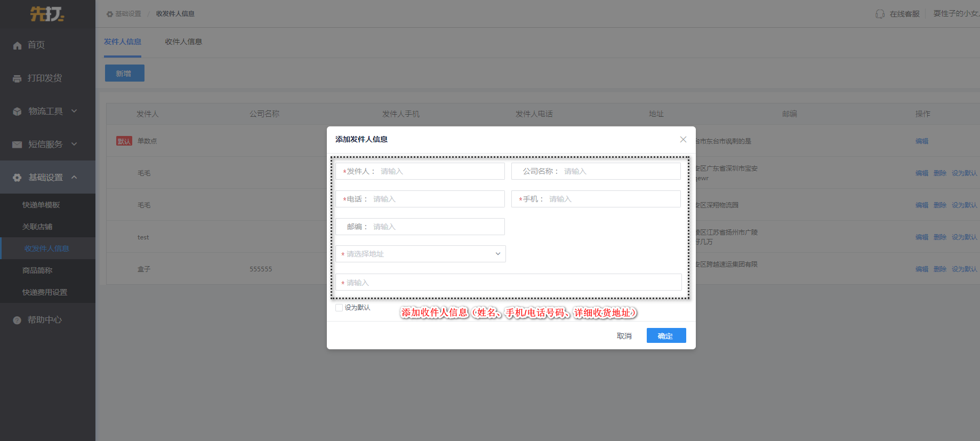Click 取消 to cancel the dialog
Screen dimensions: 980x441
point(624,336)
